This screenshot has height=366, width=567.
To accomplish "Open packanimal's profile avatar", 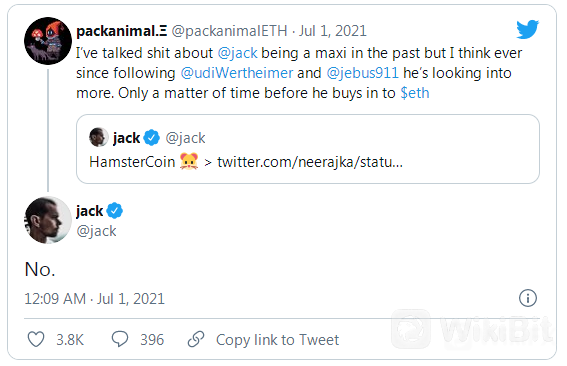I will click(48, 41).
